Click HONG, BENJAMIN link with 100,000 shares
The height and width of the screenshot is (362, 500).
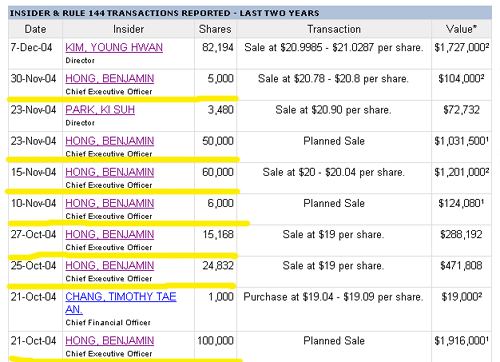pyautogui.click(x=110, y=340)
